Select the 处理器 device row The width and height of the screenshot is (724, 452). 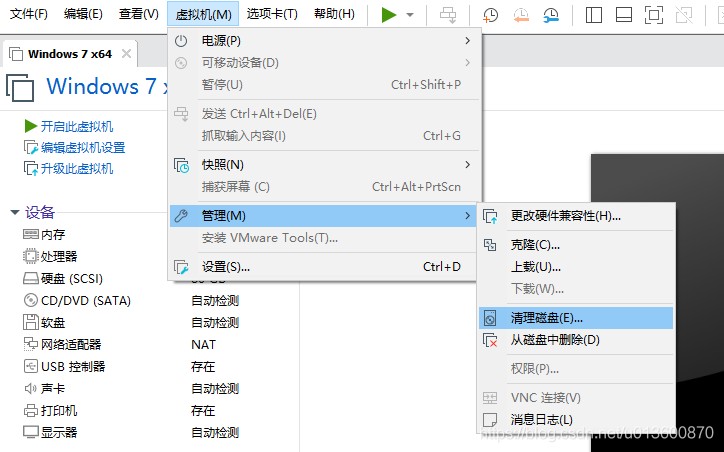click(50, 256)
